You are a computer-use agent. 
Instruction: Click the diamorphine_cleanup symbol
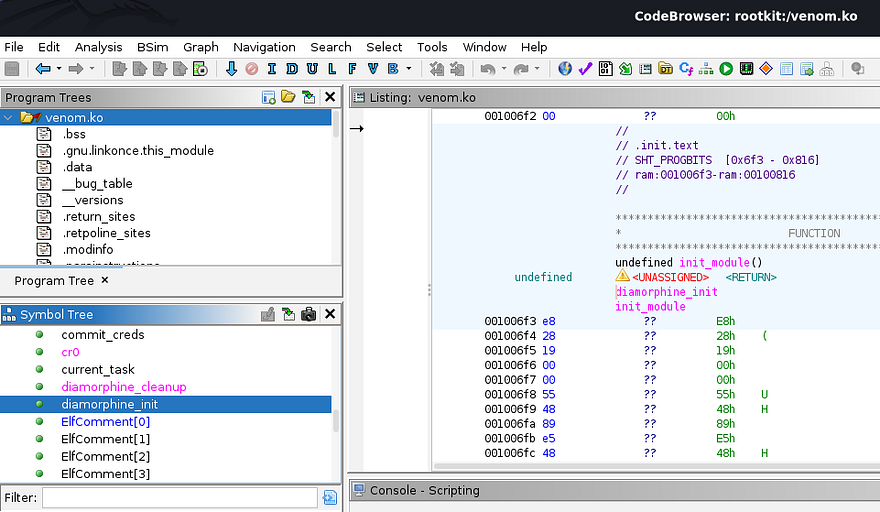coord(123,387)
